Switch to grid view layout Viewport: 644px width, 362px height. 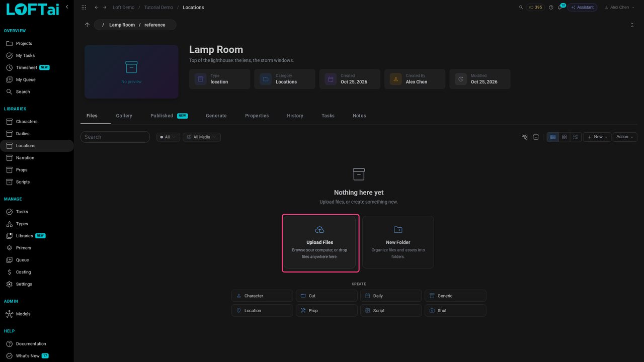[x=565, y=137]
